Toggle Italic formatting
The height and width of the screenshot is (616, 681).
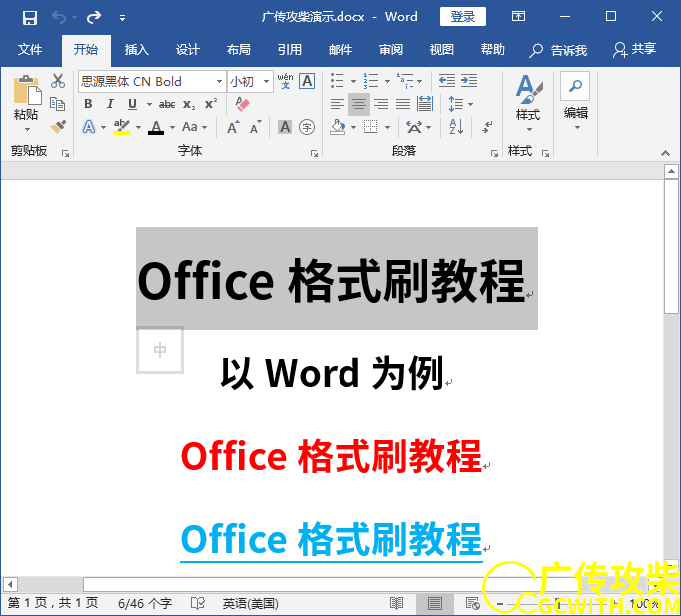click(x=110, y=104)
